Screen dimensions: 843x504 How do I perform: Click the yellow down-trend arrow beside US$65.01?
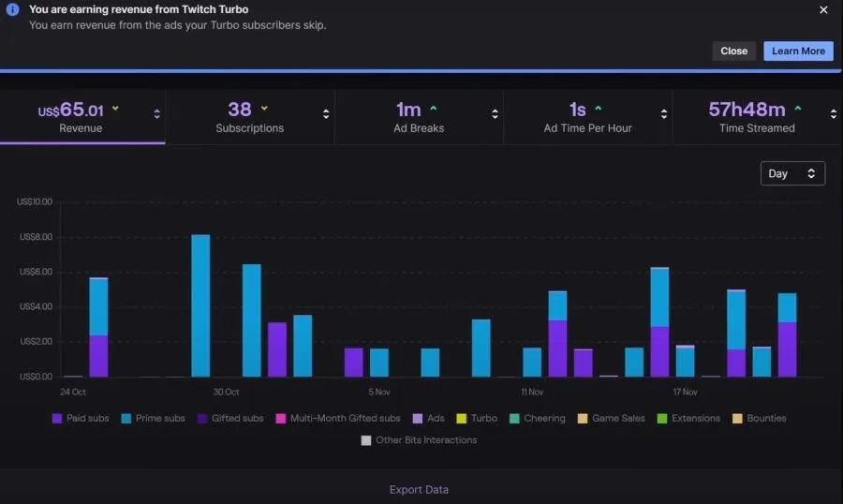115,109
